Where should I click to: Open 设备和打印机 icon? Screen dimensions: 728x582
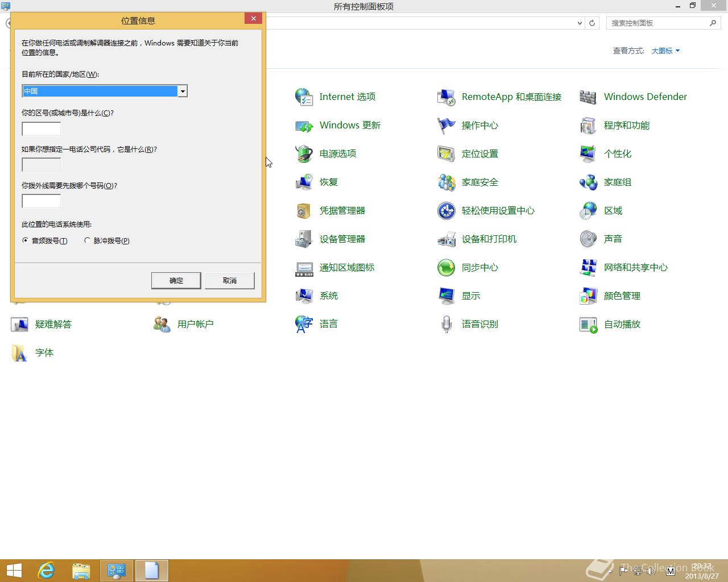tap(446, 239)
